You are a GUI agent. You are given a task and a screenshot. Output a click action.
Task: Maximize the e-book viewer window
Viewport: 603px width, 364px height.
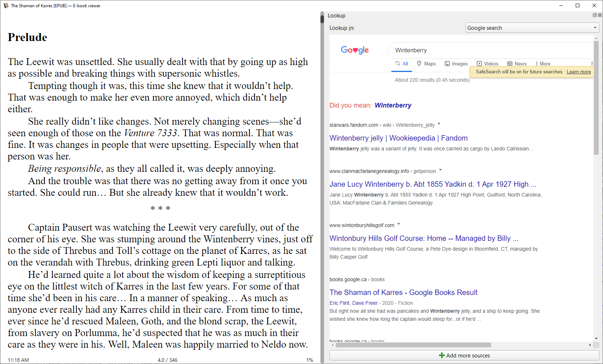(578, 5)
